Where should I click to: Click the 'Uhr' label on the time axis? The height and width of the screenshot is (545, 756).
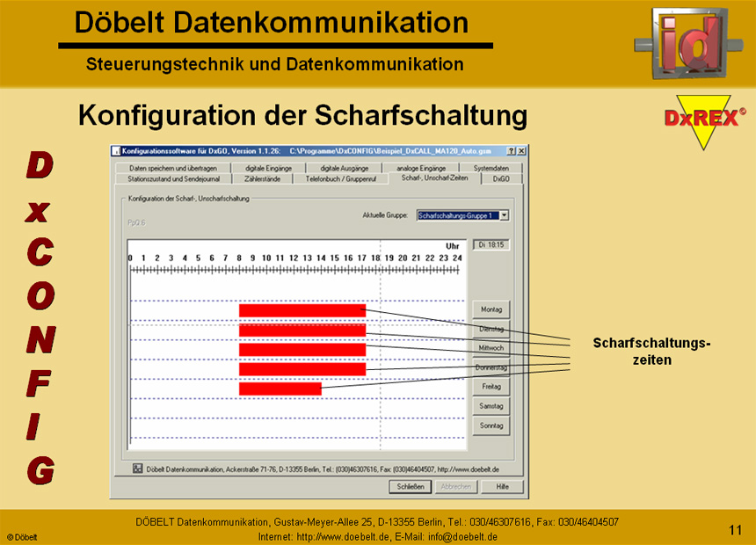coord(452,246)
